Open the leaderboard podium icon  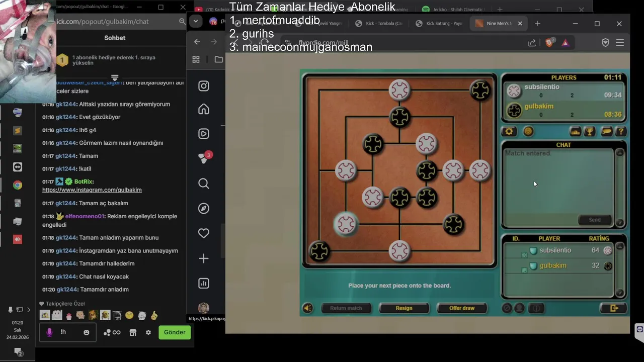(x=575, y=132)
